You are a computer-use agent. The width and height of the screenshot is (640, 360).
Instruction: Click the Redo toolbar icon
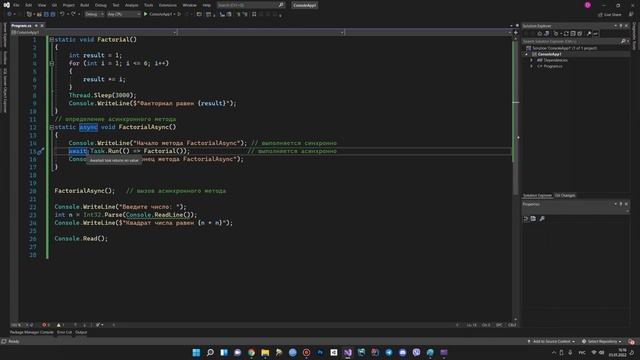pyautogui.click(x=73, y=14)
